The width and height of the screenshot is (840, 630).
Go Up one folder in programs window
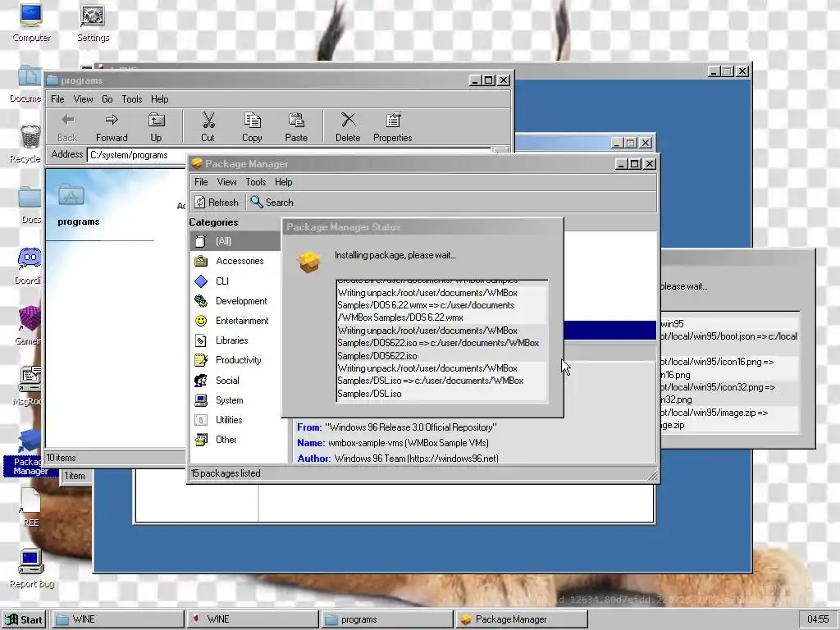coord(156,127)
